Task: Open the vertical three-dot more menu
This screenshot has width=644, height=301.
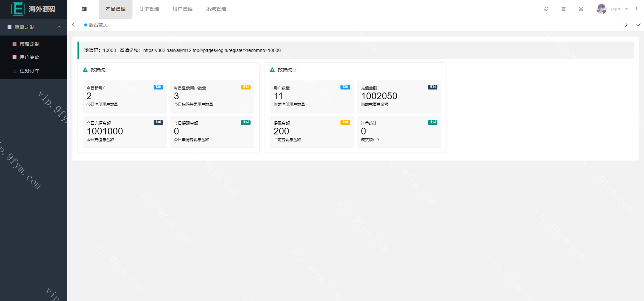Action: point(637,9)
